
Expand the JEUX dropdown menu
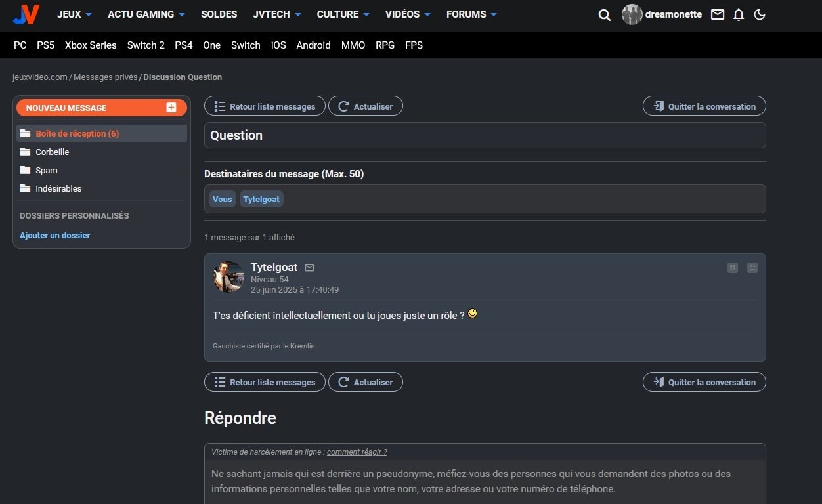[x=74, y=14]
